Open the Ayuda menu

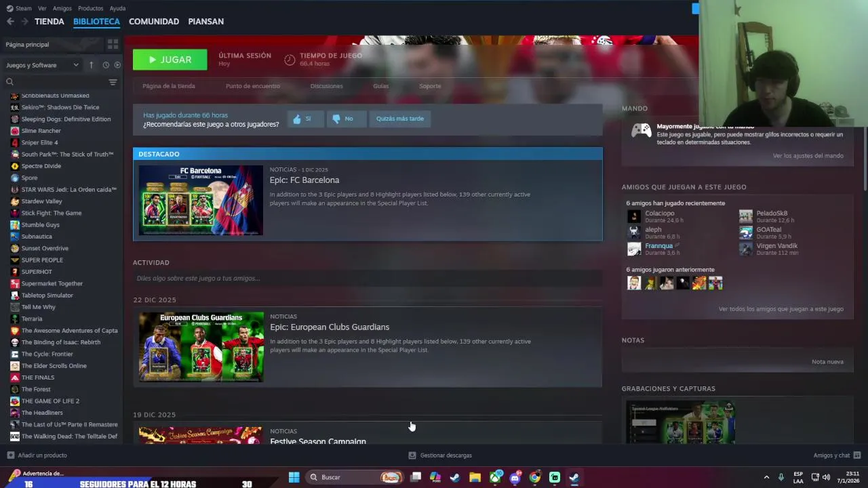[117, 8]
